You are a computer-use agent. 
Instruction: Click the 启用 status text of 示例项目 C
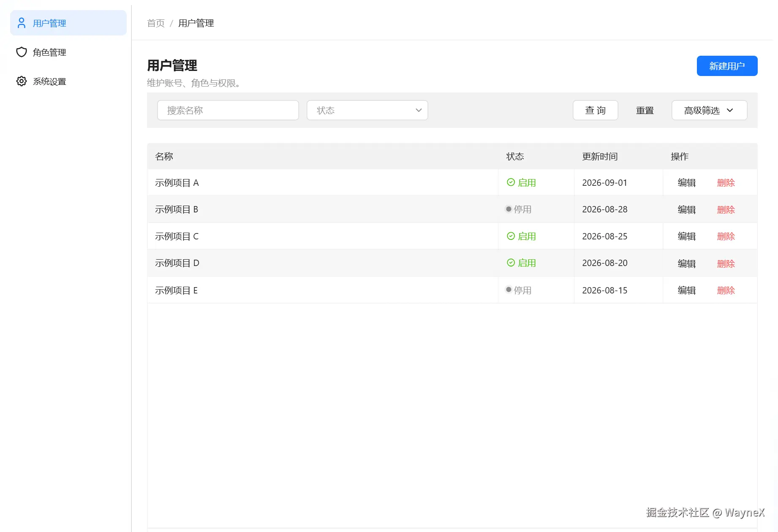click(x=527, y=236)
